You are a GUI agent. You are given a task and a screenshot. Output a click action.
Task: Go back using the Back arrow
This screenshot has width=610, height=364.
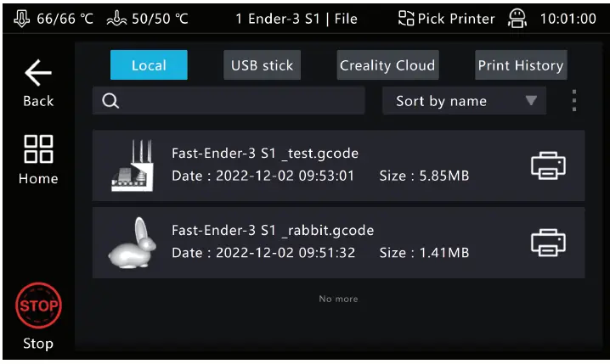[38, 73]
